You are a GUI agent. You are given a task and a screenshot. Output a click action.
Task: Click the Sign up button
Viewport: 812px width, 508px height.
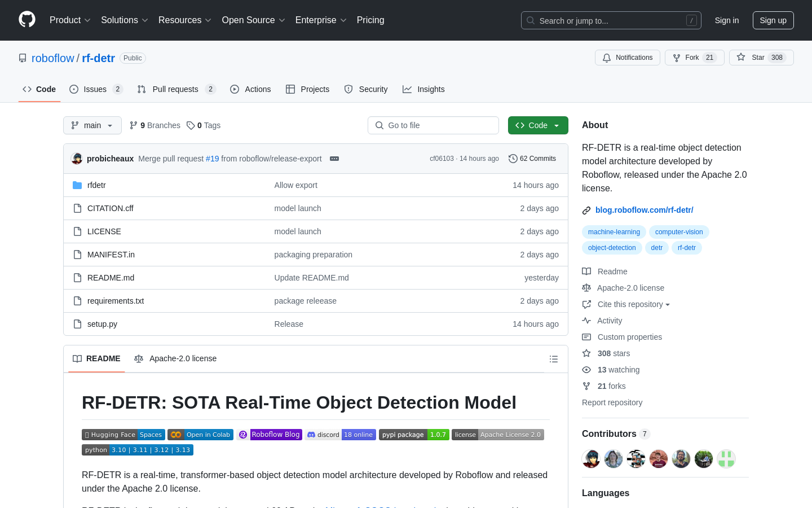pyautogui.click(x=773, y=20)
